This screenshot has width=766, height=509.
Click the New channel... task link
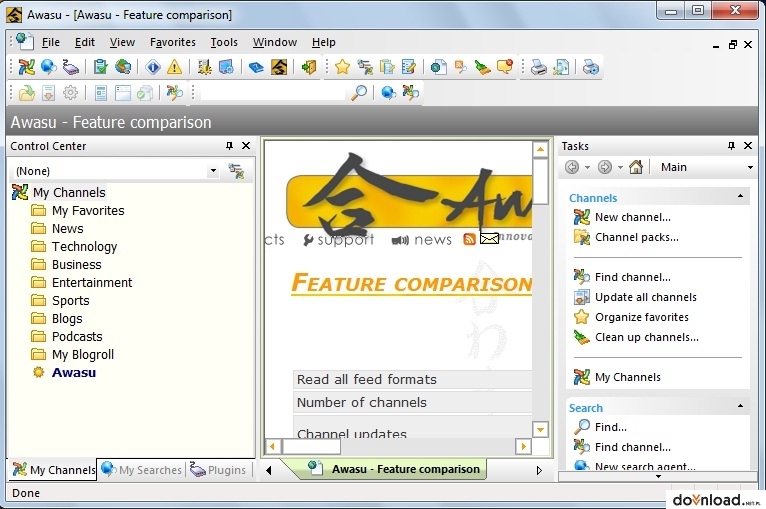pos(633,217)
